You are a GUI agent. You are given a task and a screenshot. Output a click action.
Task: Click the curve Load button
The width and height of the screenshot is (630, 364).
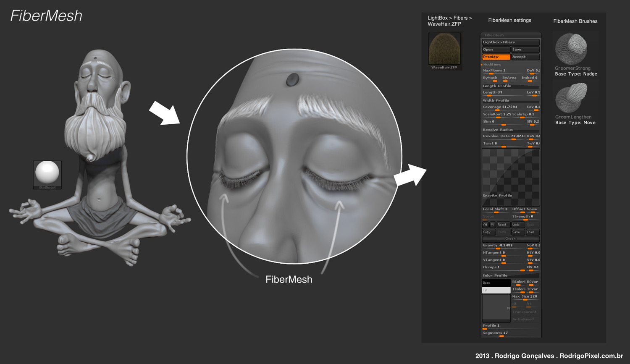pyautogui.click(x=533, y=232)
